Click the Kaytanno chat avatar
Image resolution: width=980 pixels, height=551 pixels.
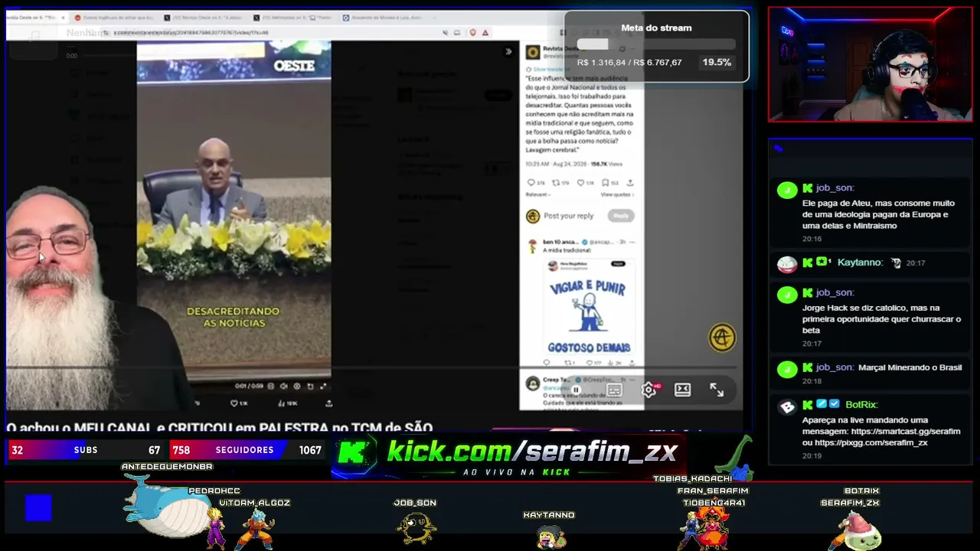tap(787, 264)
